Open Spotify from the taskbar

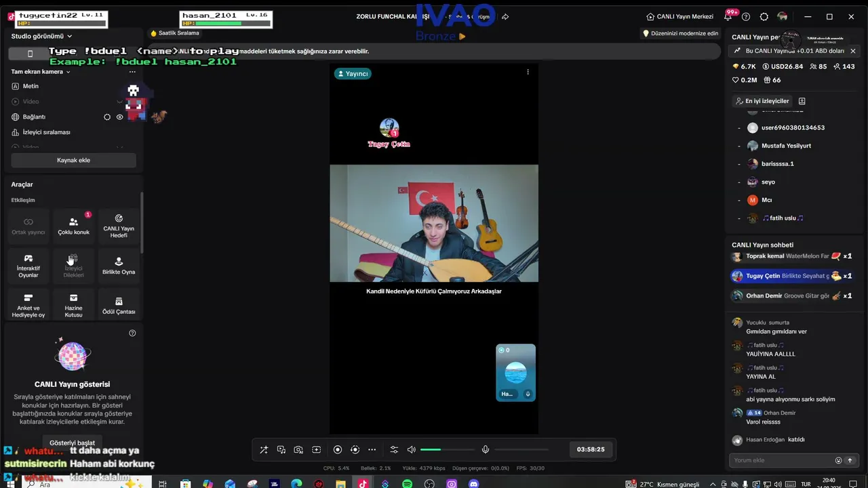coord(407,484)
